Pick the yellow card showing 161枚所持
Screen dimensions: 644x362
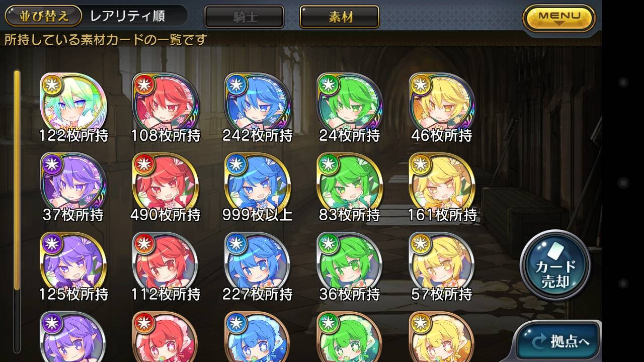442,186
